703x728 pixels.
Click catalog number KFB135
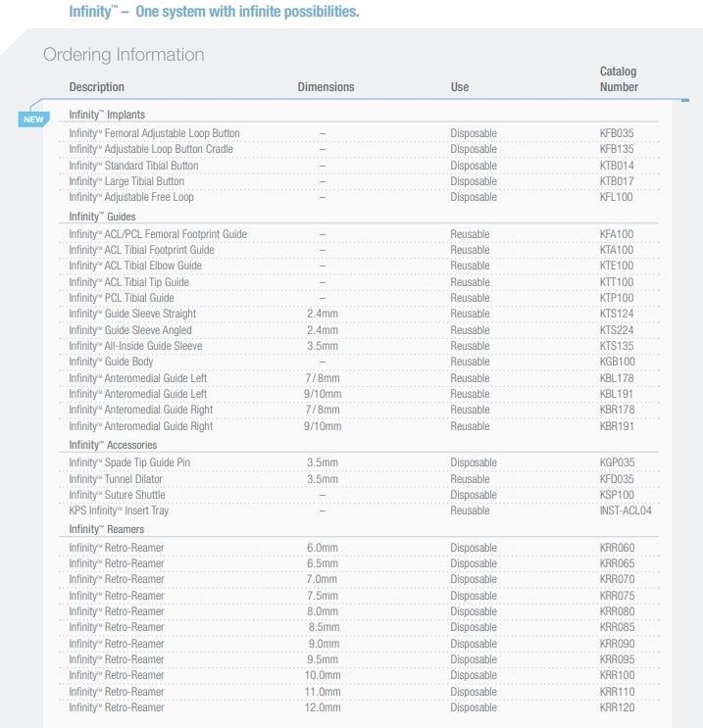pos(617,149)
